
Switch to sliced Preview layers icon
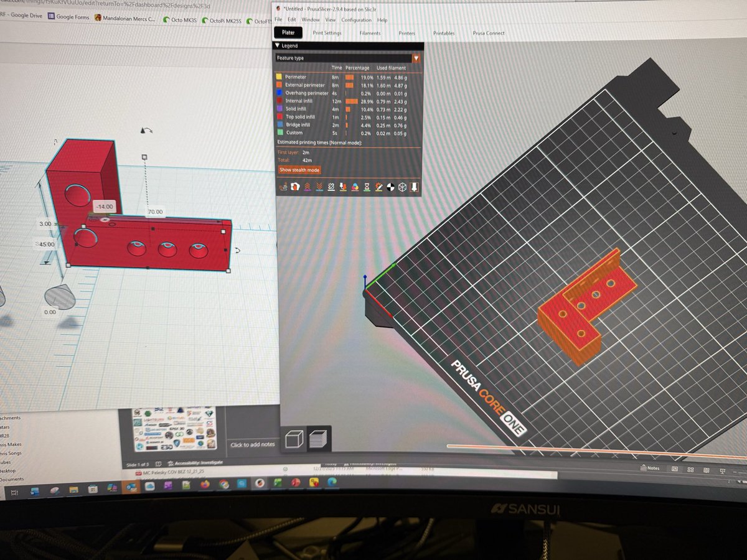(318, 439)
